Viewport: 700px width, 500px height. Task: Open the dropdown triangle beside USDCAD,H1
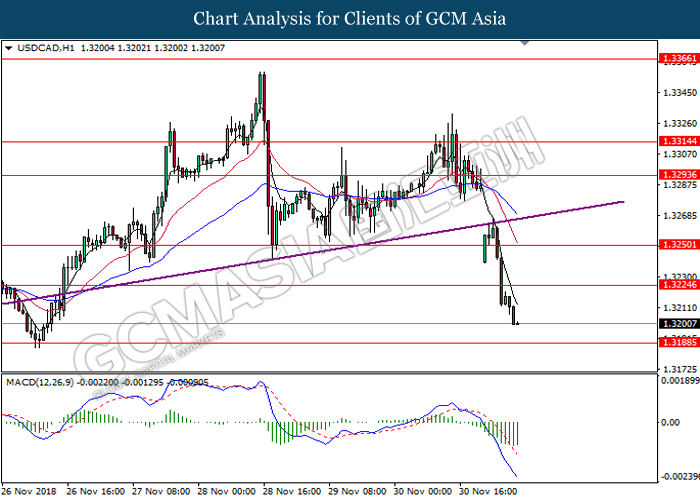pyautogui.click(x=8, y=48)
